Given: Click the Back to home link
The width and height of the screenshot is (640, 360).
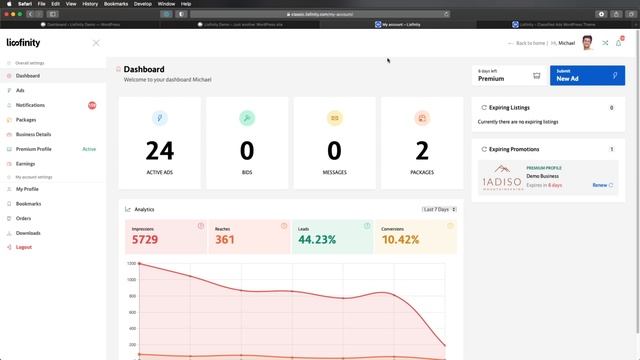Looking at the screenshot, I should coord(530,43).
